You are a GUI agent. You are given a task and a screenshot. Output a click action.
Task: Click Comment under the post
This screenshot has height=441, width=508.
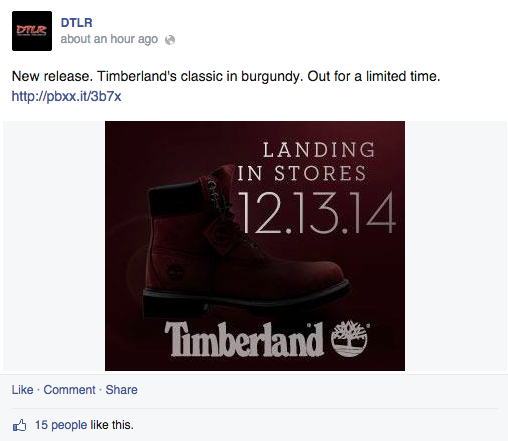point(69,390)
